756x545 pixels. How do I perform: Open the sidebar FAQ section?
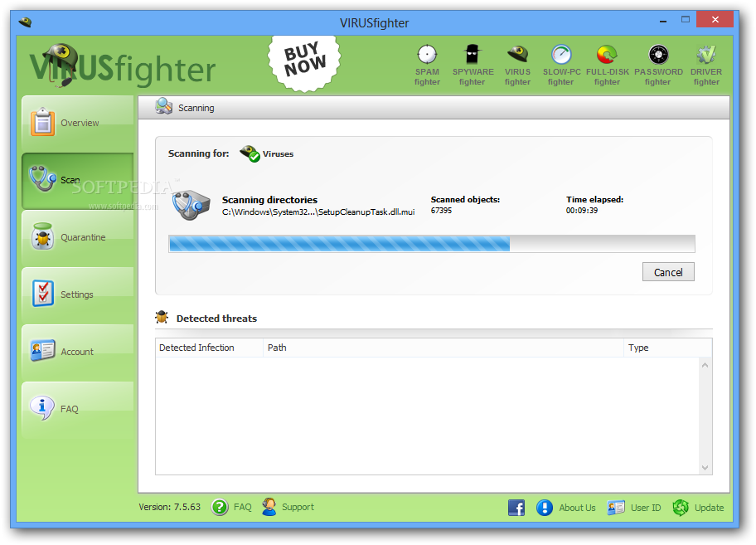coord(78,409)
